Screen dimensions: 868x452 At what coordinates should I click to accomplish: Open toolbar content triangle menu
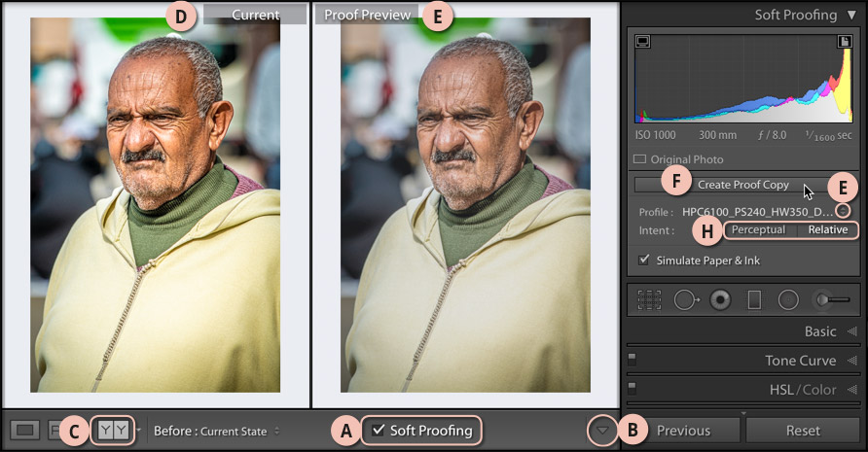(x=602, y=430)
